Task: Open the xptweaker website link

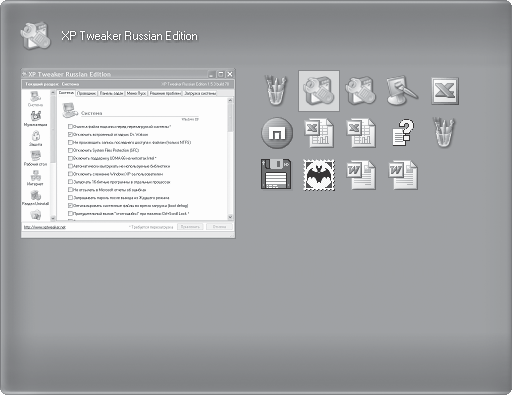Action: [x=45, y=227]
